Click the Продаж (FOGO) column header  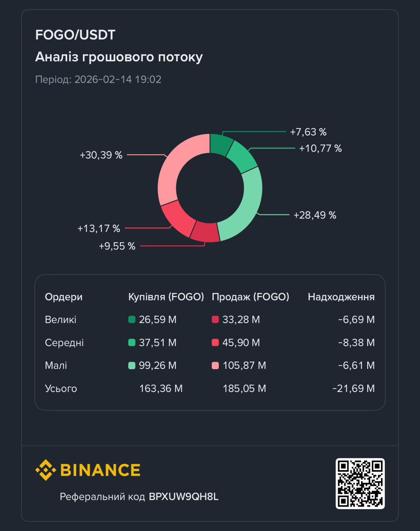coord(251,297)
